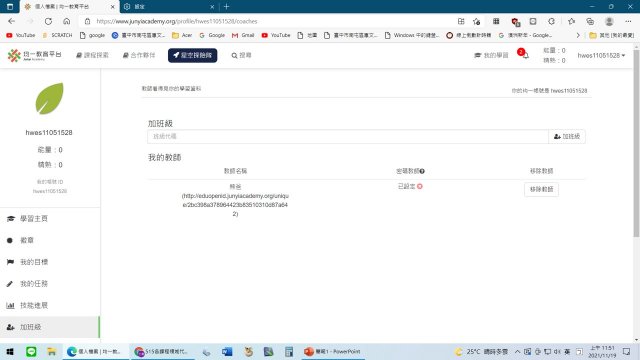Open File Explorer from the taskbar
Viewport: 640px width, 360px height.
pos(51,351)
